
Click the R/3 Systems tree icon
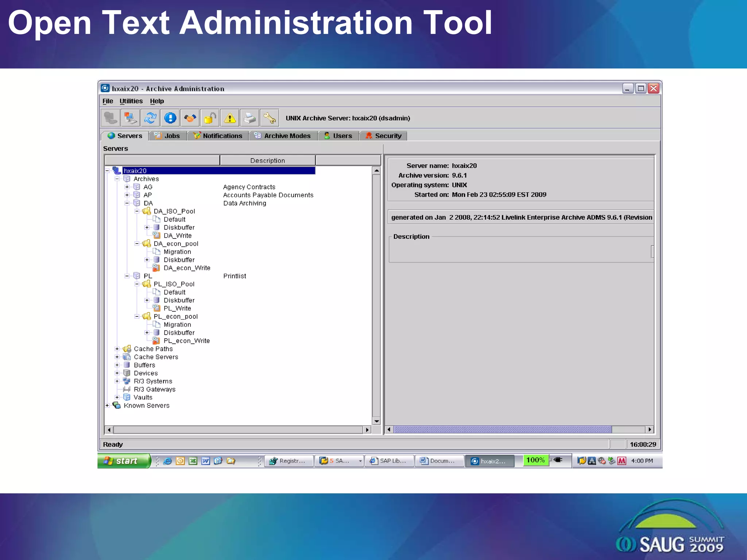click(x=127, y=381)
